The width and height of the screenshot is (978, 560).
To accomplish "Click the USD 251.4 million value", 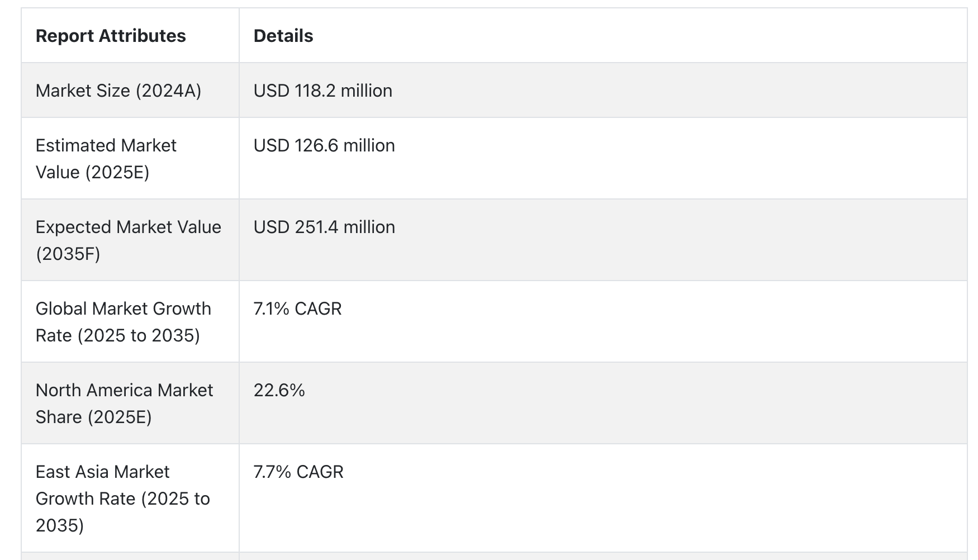I will pyautogui.click(x=324, y=227).
